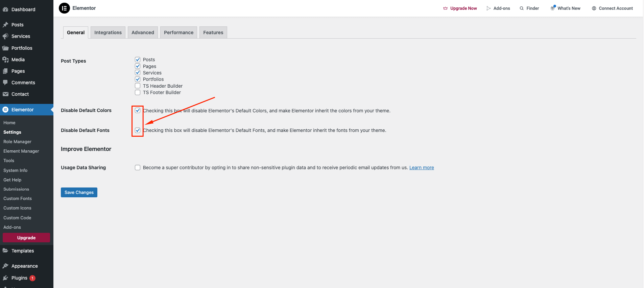This screenshot has height=288, width=644.
Task: Click the Elementor logo icon in header
Action: coord(64,8)
